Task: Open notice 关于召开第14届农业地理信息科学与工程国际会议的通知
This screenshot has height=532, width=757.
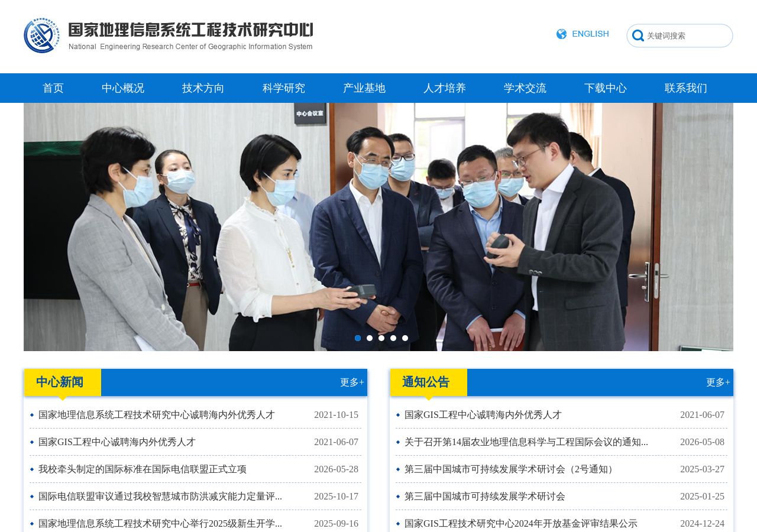Action: pos(526,442)
